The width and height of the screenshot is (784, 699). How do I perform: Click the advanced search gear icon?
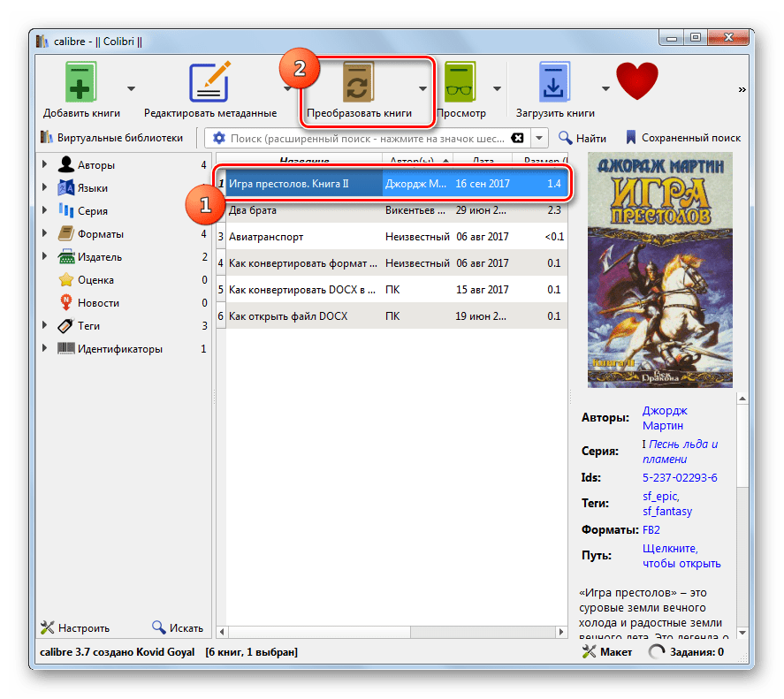(x=219, y=138)
